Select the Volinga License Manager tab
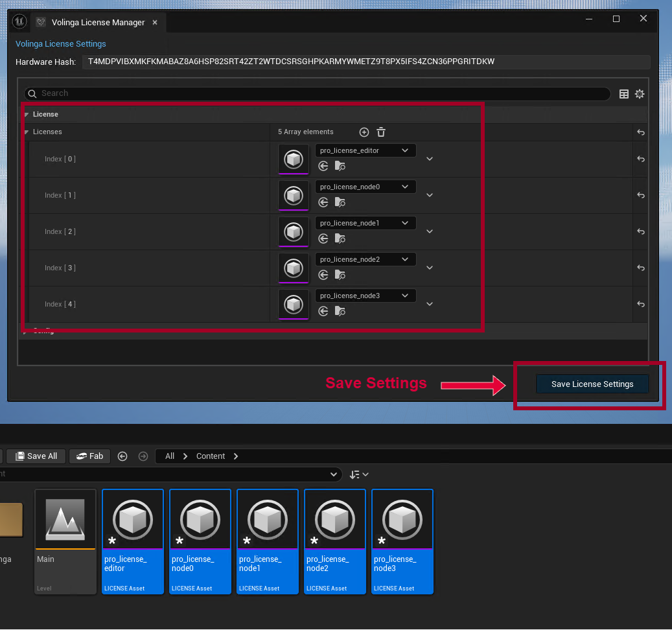 pos(98,22)
